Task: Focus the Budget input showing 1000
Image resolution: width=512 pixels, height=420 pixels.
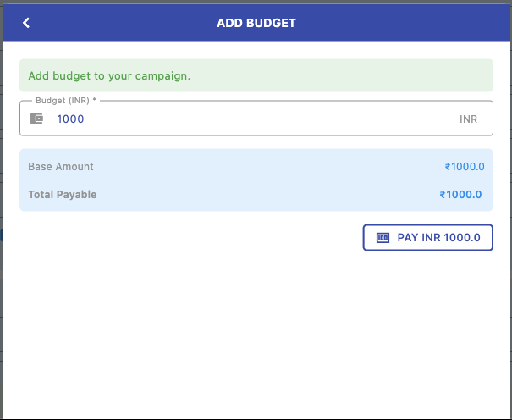Action: click(x=70, y=119)
